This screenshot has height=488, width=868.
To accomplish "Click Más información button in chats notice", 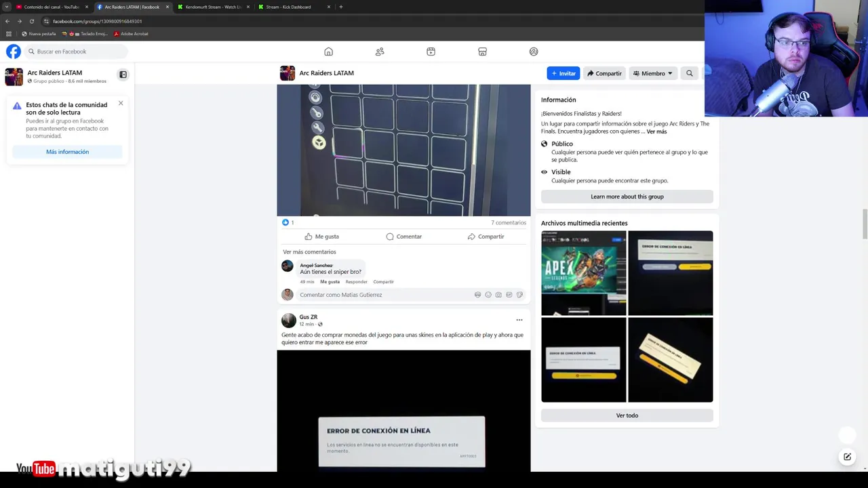I will point(67,152).
